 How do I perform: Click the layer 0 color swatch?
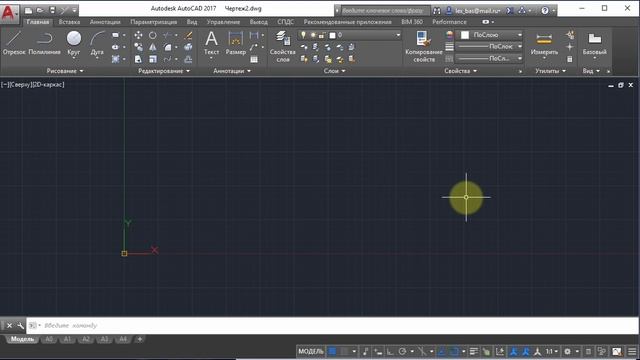332,36
